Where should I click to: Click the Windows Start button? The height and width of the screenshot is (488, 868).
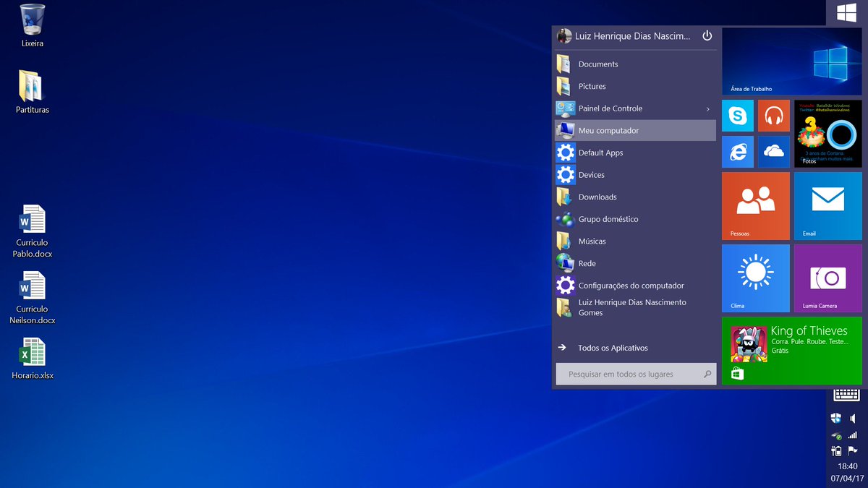point(847,12)
